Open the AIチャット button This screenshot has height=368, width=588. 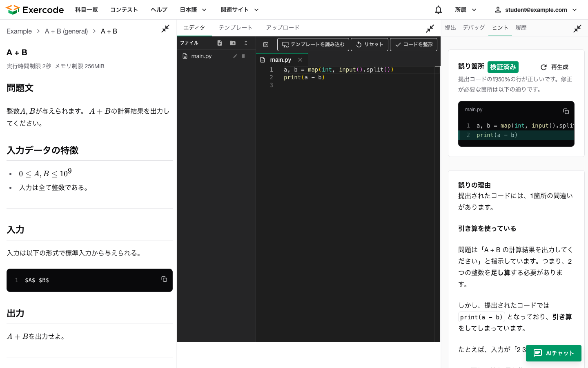pos(554,353)
